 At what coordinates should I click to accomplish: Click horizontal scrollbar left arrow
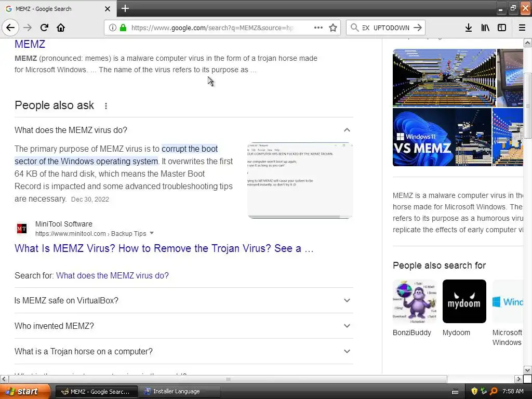pyautogui.click(x=4, y=379)
